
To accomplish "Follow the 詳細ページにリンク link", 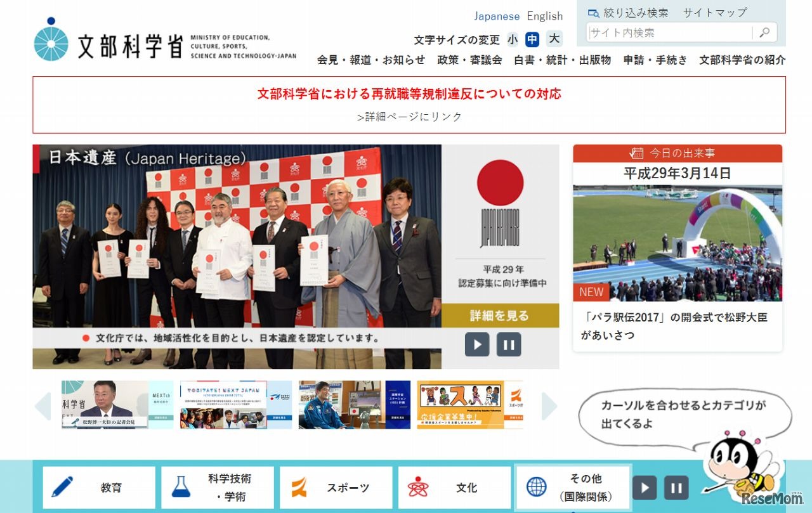I will (x=409, y=117).
